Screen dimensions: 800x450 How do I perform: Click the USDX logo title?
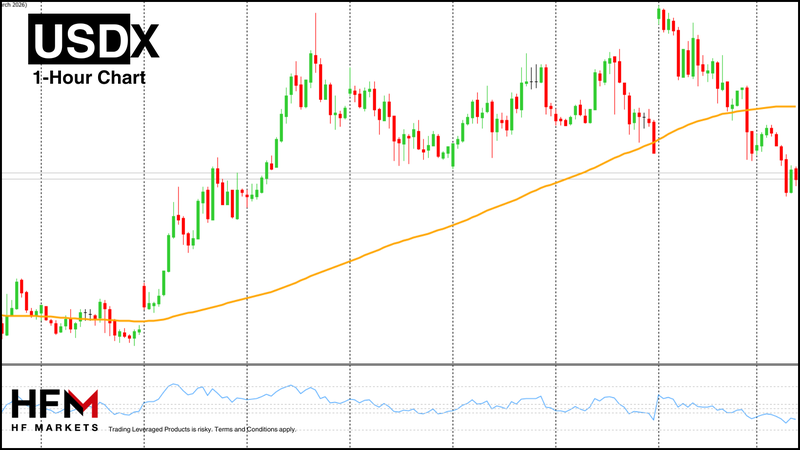(x=94, y=39)
